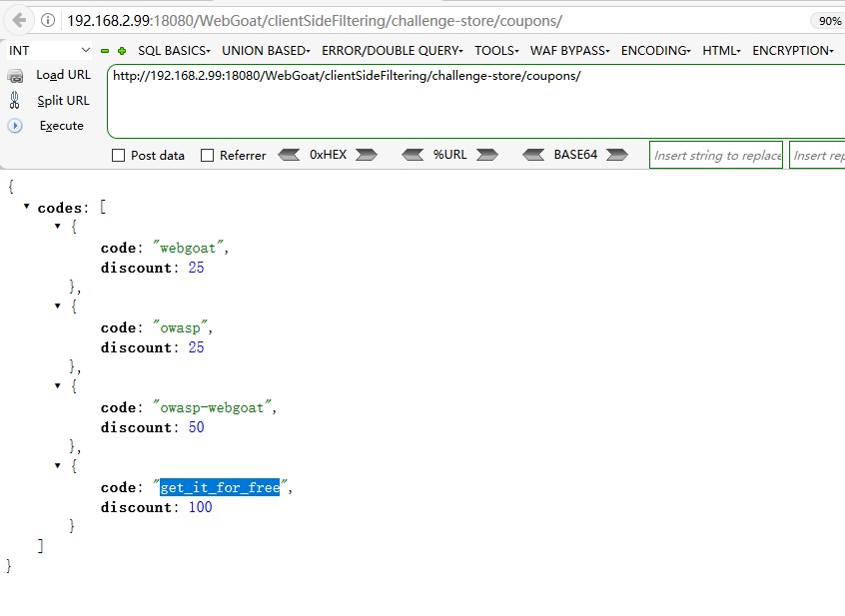The height and width of the screenshot is (616, 845).
Task: Click the 'Insert string to replace' field
Action: [716, 155]
